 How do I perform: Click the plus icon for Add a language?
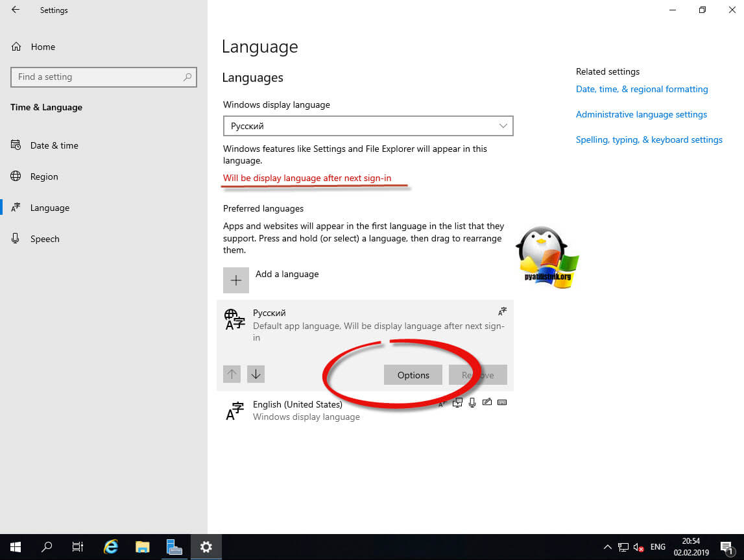coord(236,280)
